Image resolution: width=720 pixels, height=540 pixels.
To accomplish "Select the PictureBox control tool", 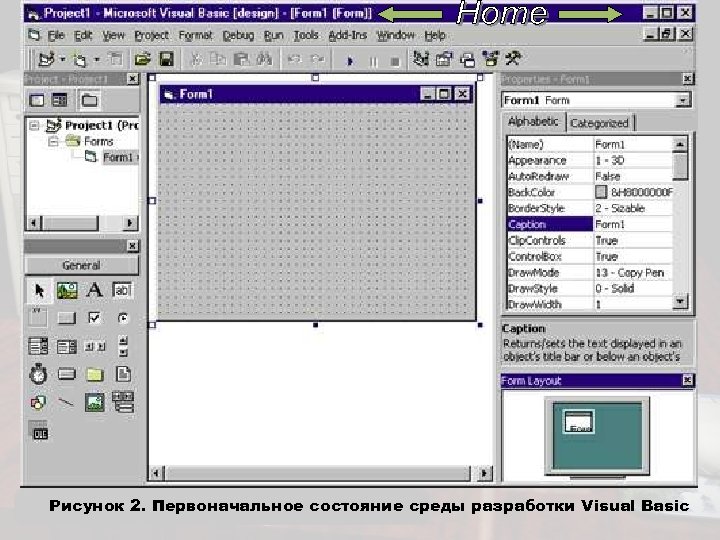I will click(x=67, y=290).
